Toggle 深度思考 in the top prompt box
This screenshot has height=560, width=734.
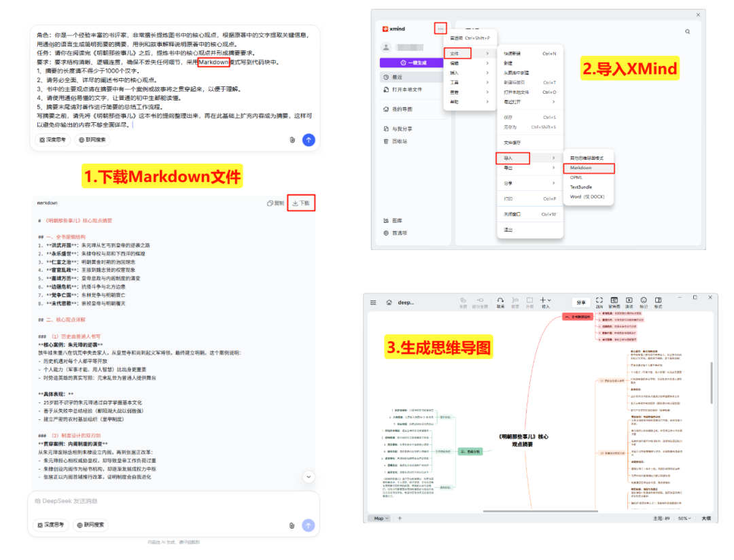coord(52,140)
